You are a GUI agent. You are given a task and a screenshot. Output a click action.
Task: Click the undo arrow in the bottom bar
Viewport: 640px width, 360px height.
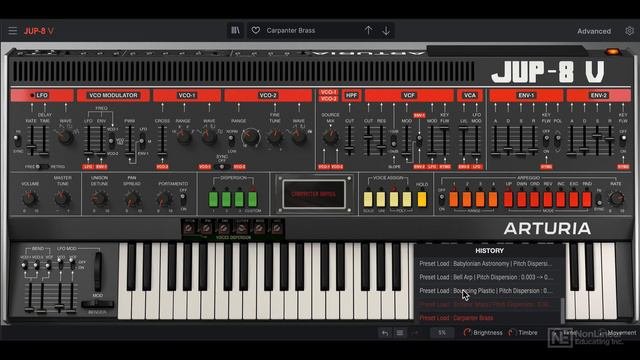[x=385, y=333]
